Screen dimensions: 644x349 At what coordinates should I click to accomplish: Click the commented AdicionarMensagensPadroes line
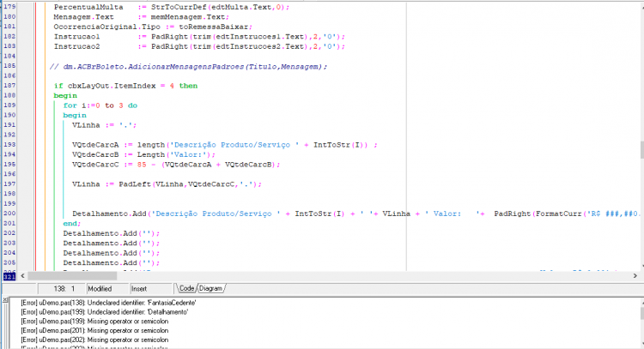click(189, 66)
